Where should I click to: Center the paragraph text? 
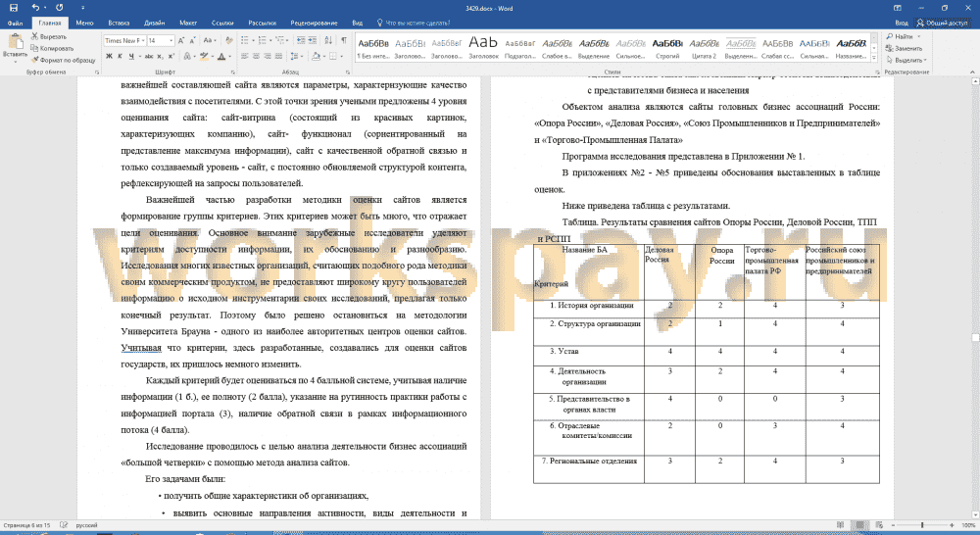257,56
